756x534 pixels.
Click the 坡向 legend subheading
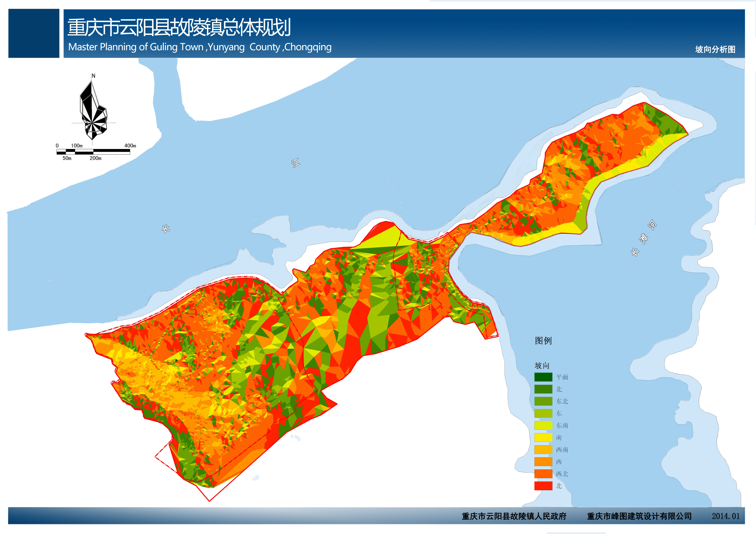pos(542,366)
